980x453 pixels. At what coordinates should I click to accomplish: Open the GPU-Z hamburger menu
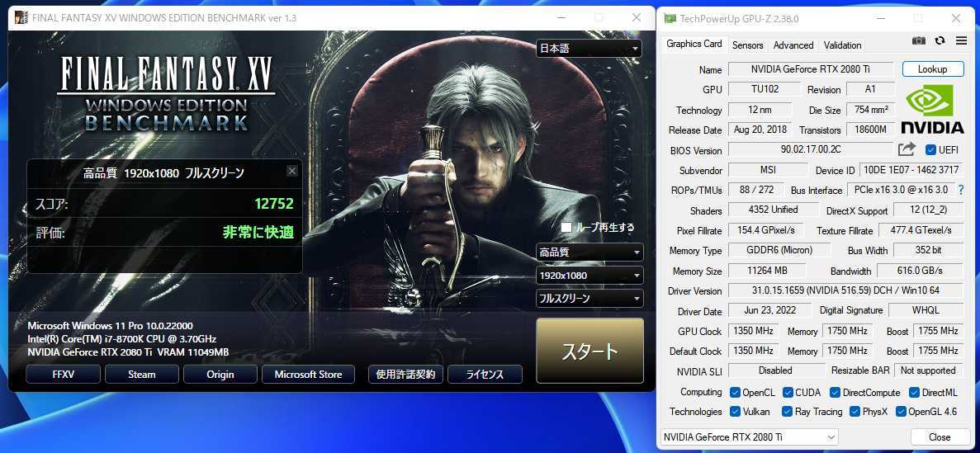tap(961, 40)
